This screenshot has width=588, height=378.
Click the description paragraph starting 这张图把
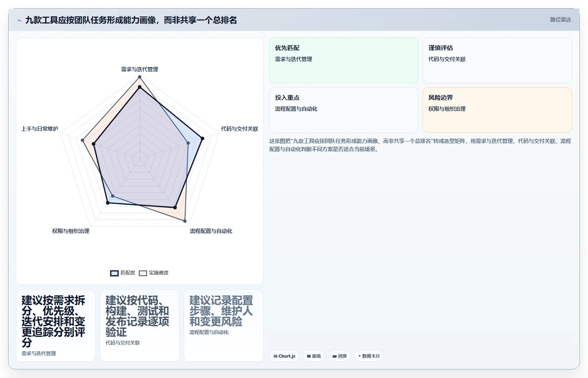(x=420, y=145)
